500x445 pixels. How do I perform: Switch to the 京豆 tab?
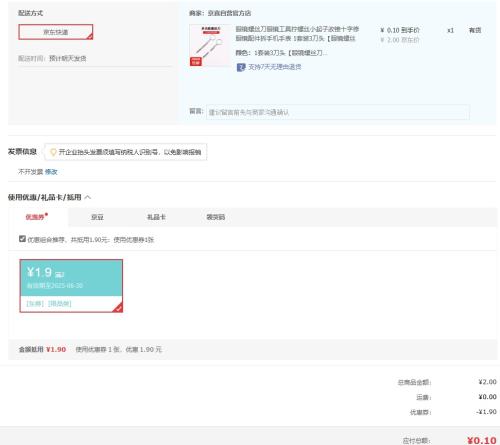click(x=97, y=217)
